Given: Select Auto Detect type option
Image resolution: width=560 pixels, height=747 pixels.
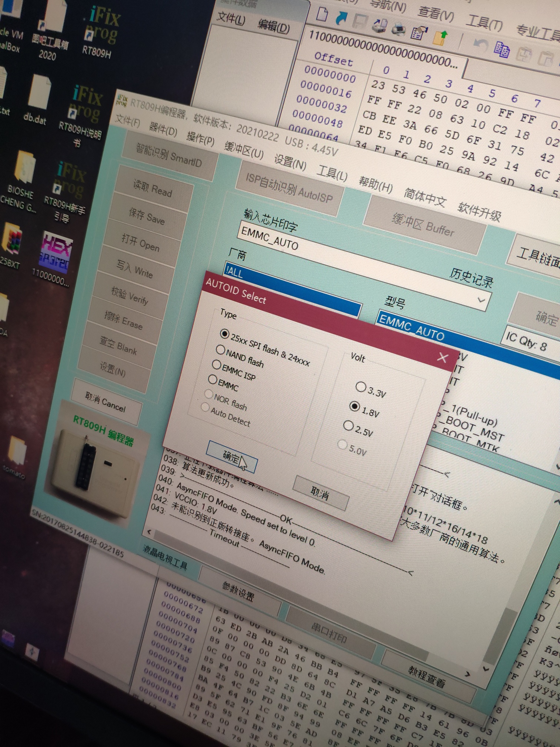Looking at the screenshot, I should [205, 407].
